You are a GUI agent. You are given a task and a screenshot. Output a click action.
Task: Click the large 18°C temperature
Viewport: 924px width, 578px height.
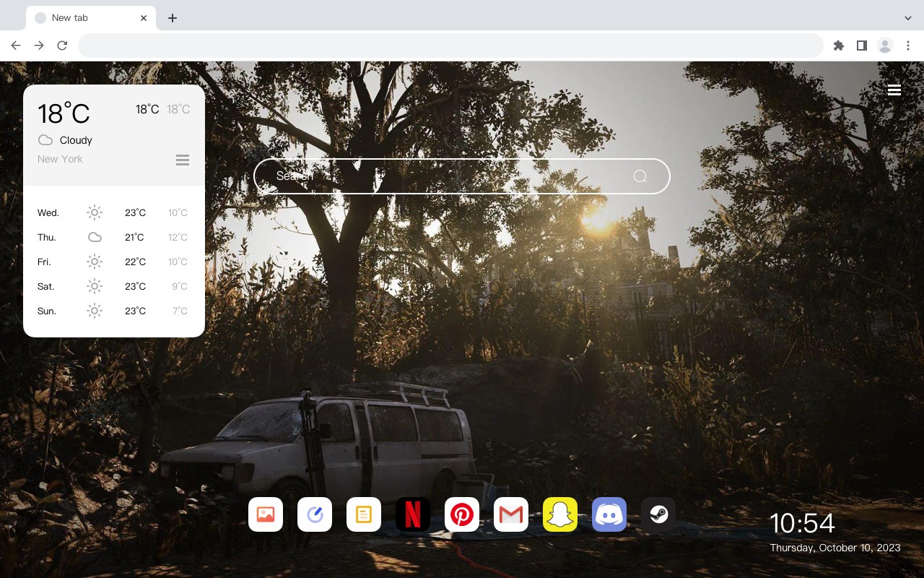(64, 113)
